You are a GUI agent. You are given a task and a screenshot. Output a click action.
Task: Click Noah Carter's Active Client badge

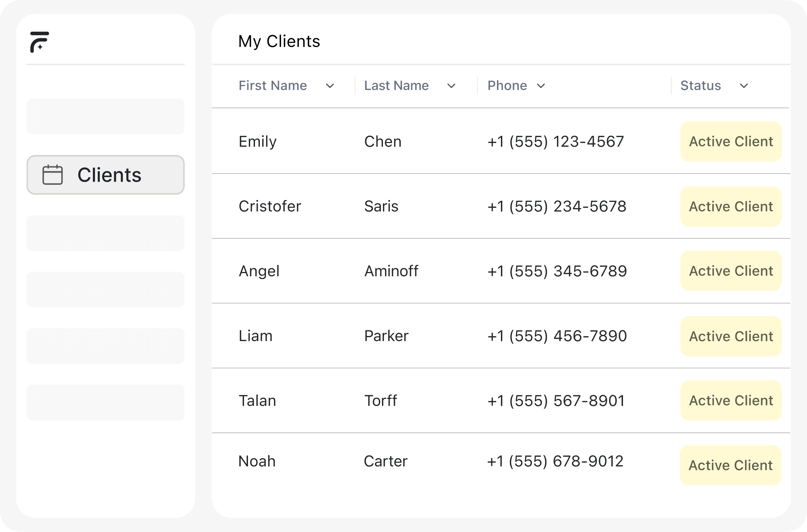(730, 465)
